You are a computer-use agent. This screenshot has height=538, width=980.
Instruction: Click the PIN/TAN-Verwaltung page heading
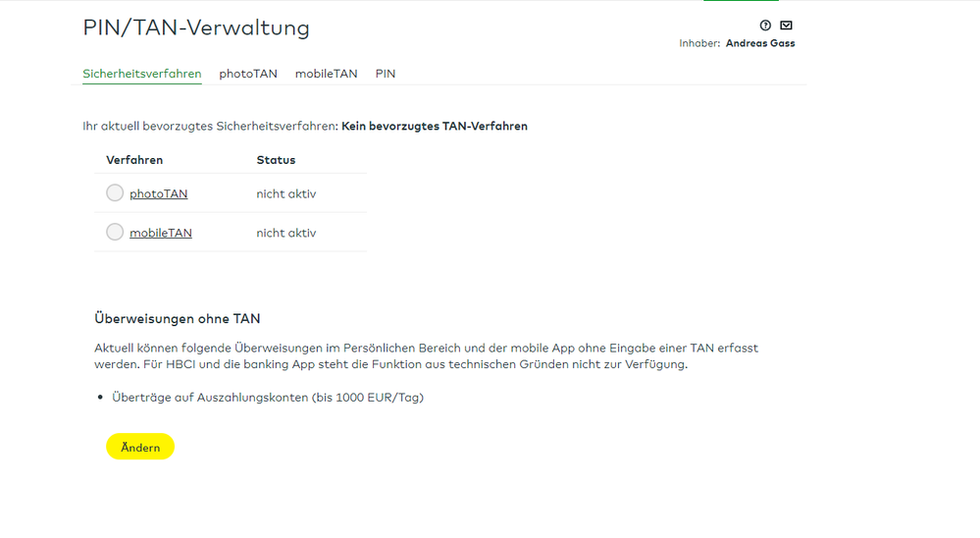coord(196,28)
